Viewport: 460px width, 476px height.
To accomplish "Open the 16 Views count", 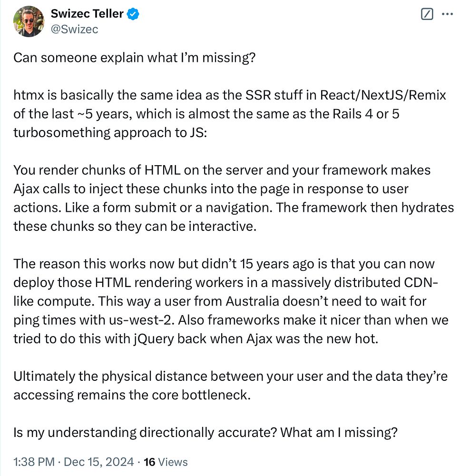I will [x=166, y=462].
